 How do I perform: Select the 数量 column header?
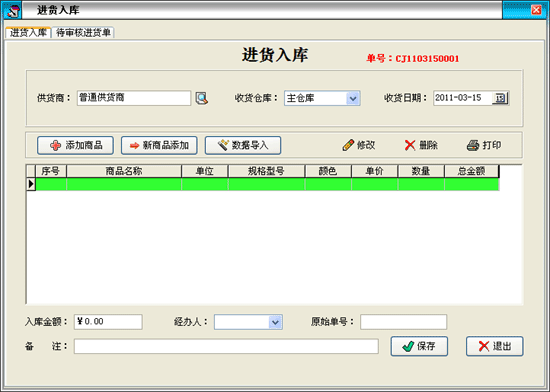[x=421, y=171]
